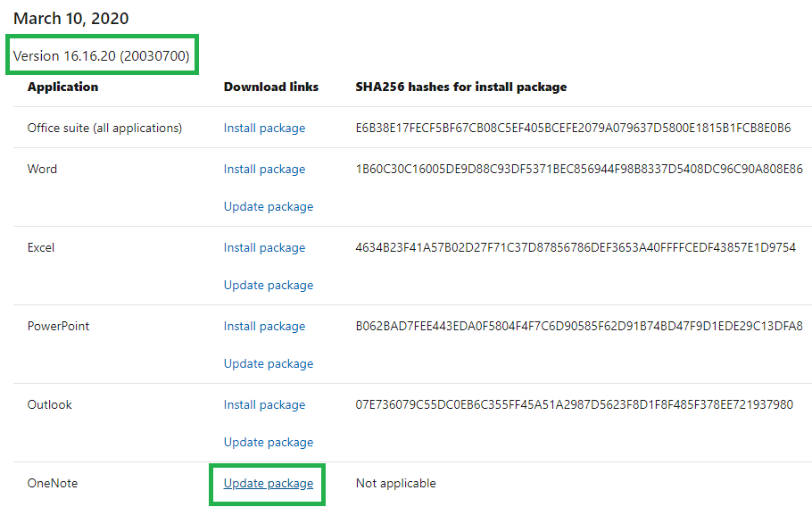
Task: Click the PowerPoint application cell
Action: coord(58,327)
